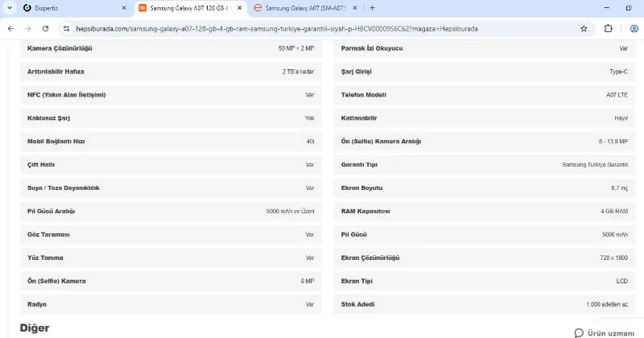Screen dimensions: 644x338
Task: Click the Katlanabilir label
Action: click(359, 117)
